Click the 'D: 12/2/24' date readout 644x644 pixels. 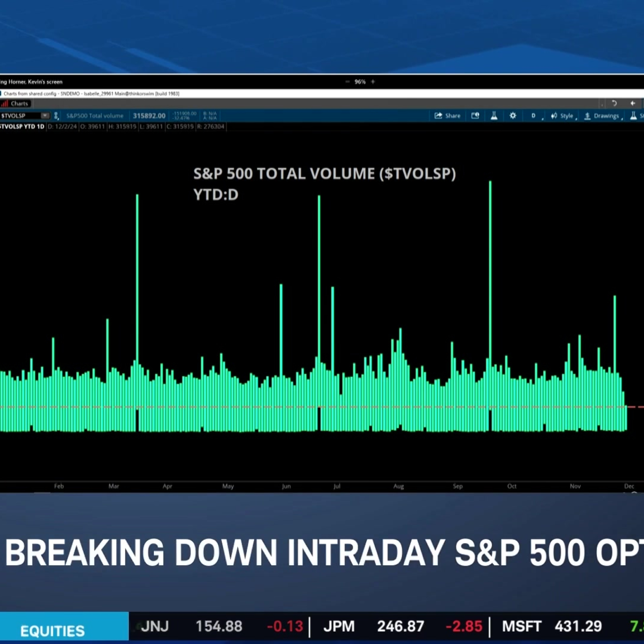click(x=62, y=127)
